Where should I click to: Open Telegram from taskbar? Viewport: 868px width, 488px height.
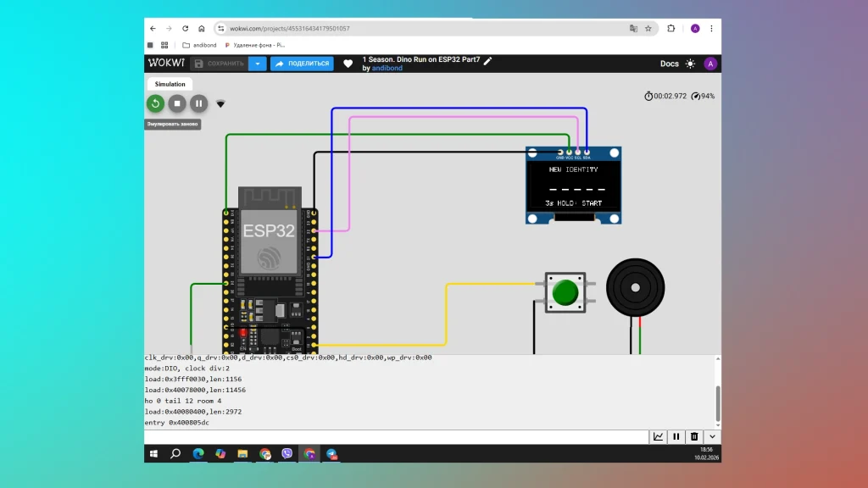point(331,454)
